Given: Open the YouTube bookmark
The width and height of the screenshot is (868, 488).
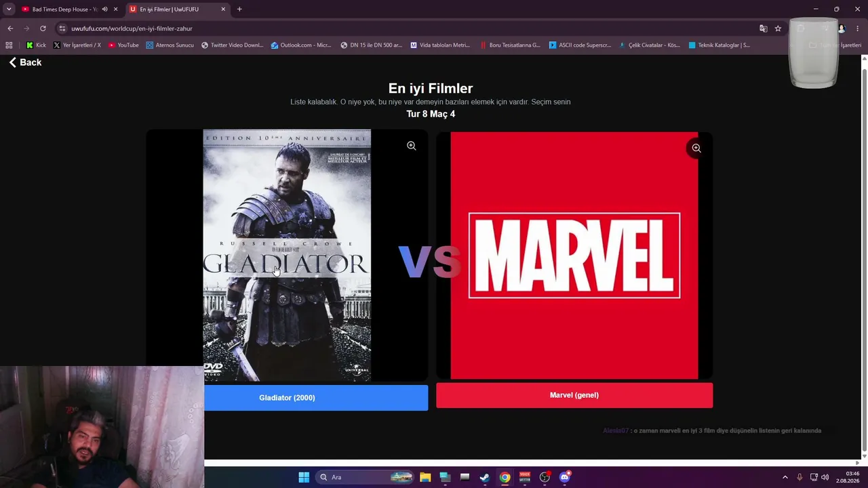Looking at the screenshot, I should (123, 45).
